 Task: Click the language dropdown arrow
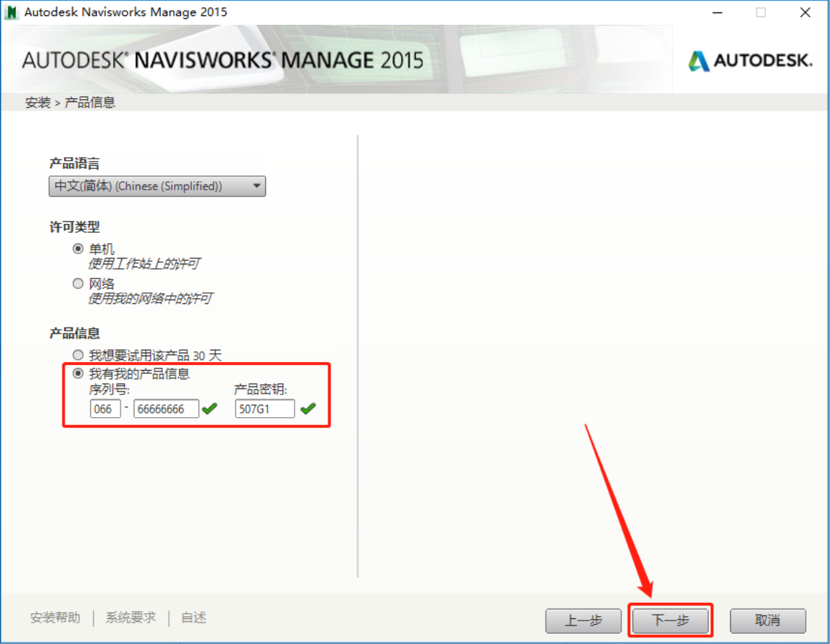click(256, 187)
